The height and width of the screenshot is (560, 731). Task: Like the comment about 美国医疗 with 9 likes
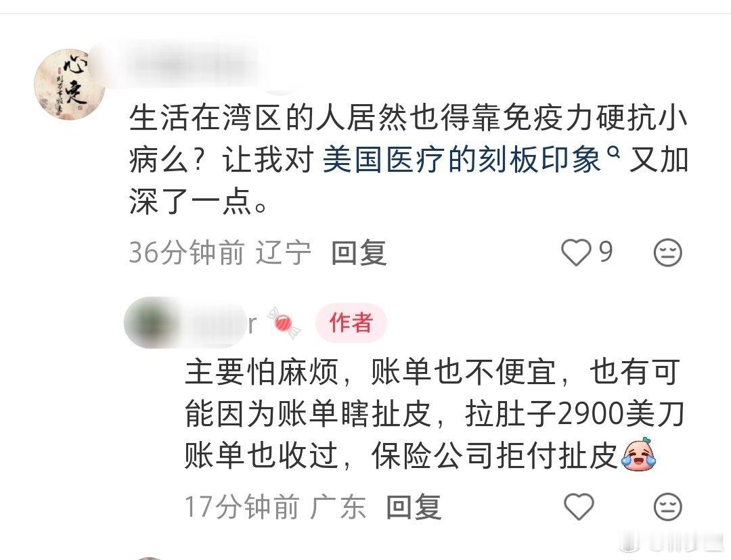[x=576, y=252]
